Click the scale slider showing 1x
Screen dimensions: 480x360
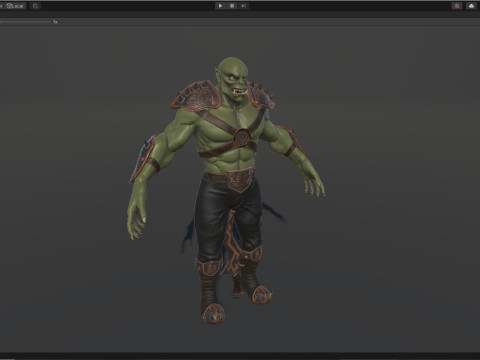coord(25,22)
